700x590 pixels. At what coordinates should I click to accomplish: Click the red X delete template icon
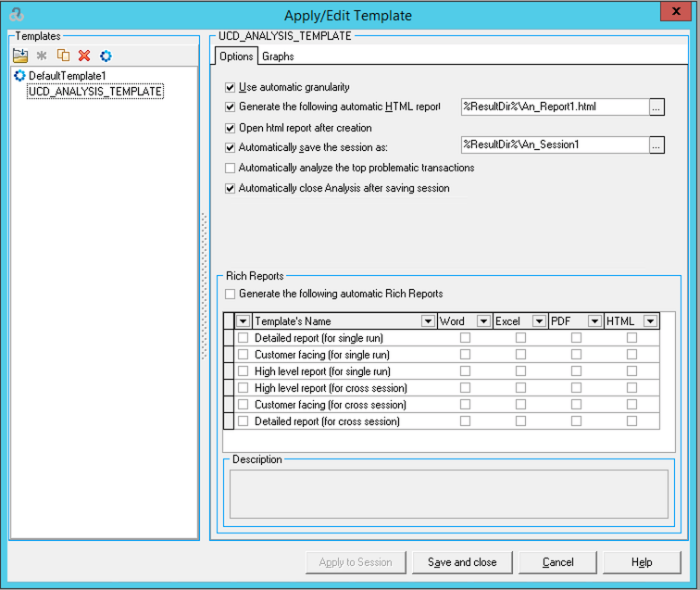[84, 56]
